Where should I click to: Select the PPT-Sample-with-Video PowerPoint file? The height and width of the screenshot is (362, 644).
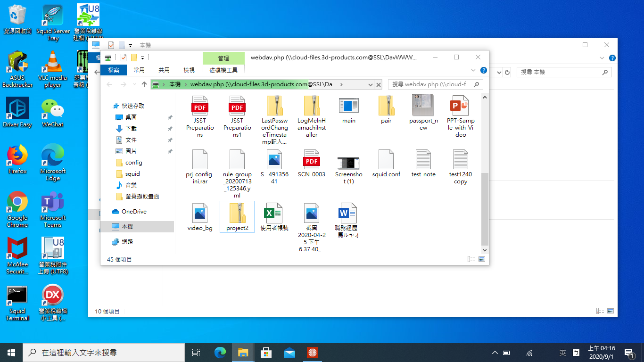[460, 116]
